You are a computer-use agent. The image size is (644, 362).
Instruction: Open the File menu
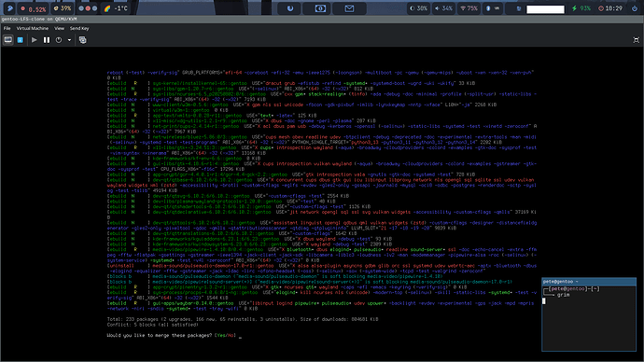(7, 28)
